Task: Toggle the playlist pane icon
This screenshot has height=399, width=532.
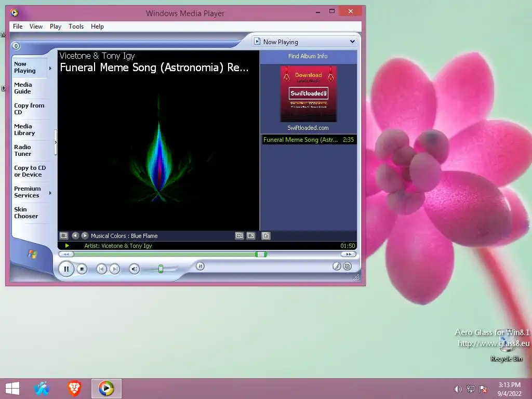Action: coord(266,235)
